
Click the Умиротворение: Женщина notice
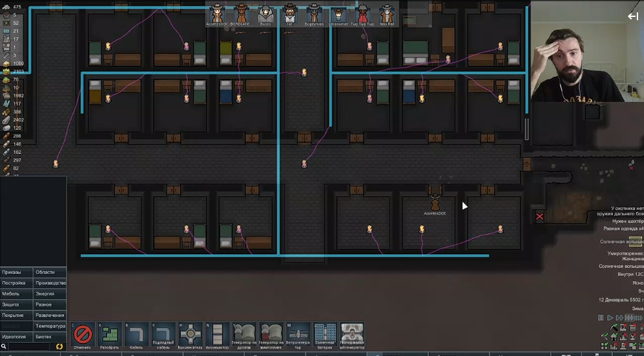[625, 256]
